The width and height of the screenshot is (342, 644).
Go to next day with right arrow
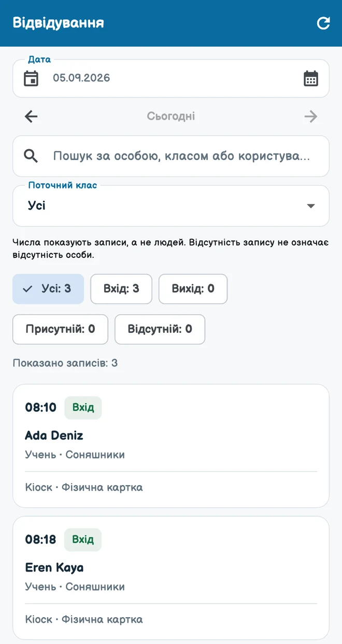[x=311, y=116]
